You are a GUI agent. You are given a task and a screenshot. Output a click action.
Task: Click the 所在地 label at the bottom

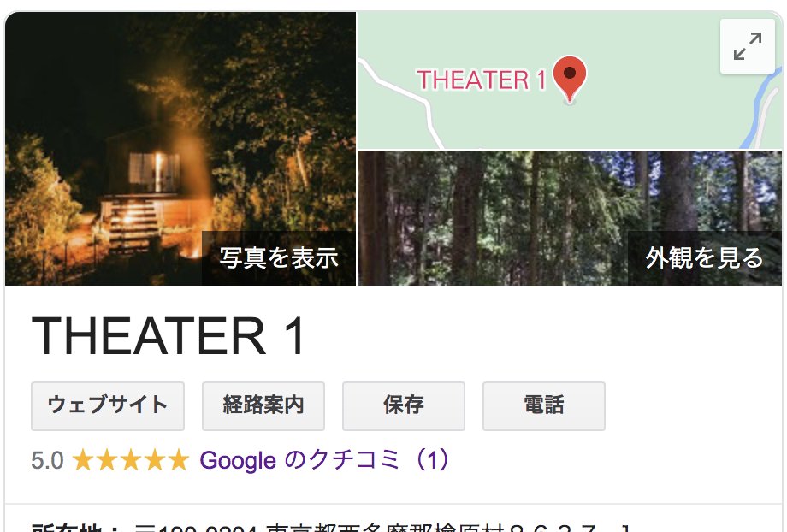click(75, 528)
